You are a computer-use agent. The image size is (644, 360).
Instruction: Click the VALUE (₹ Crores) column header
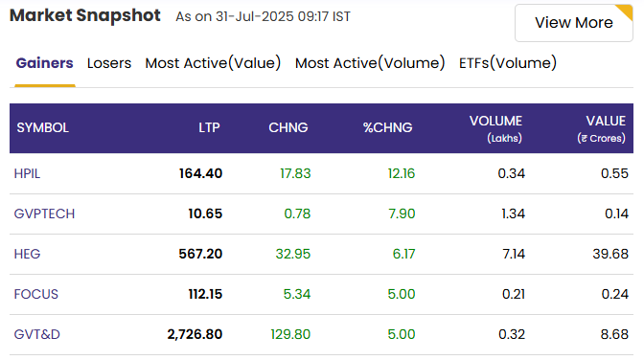pos(602,129)
